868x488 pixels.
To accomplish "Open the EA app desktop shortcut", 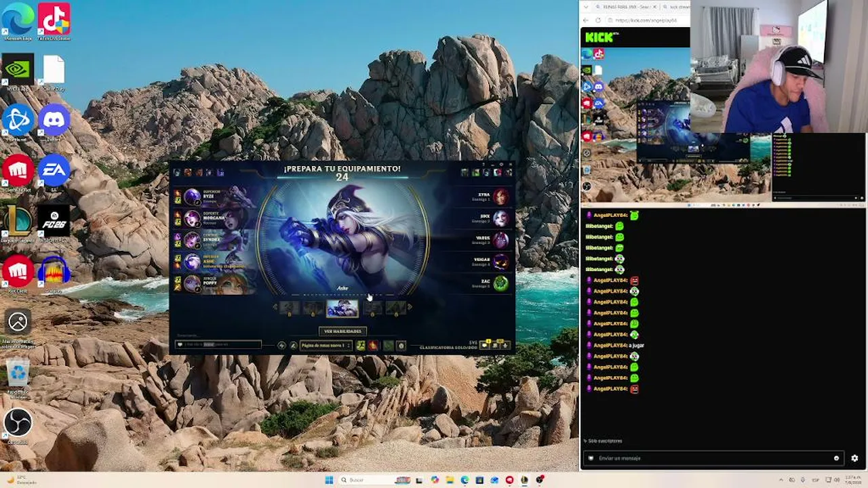I will [x=54, y=172].
